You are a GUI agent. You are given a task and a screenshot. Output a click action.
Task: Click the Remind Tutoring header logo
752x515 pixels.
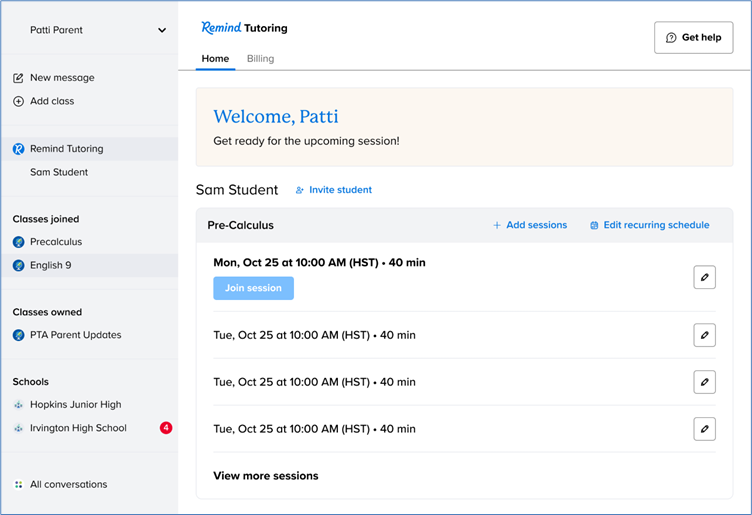(x=244, y=28)
